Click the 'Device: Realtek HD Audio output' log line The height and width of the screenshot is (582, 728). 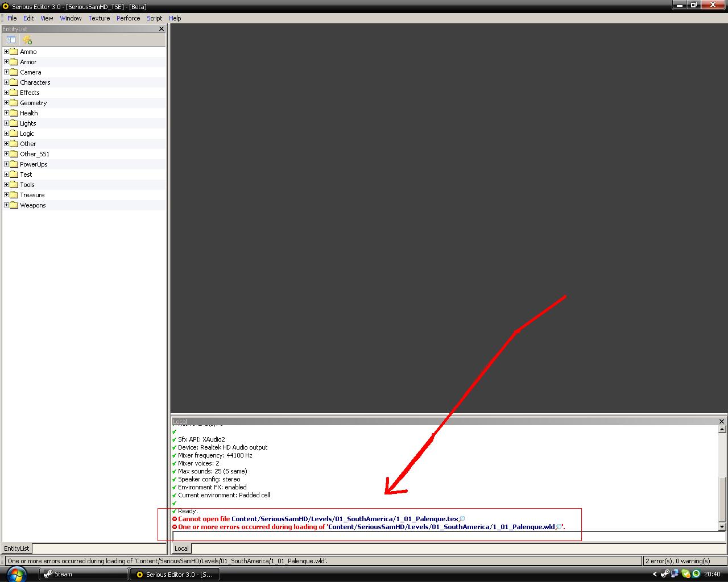(x=222, y=447)
